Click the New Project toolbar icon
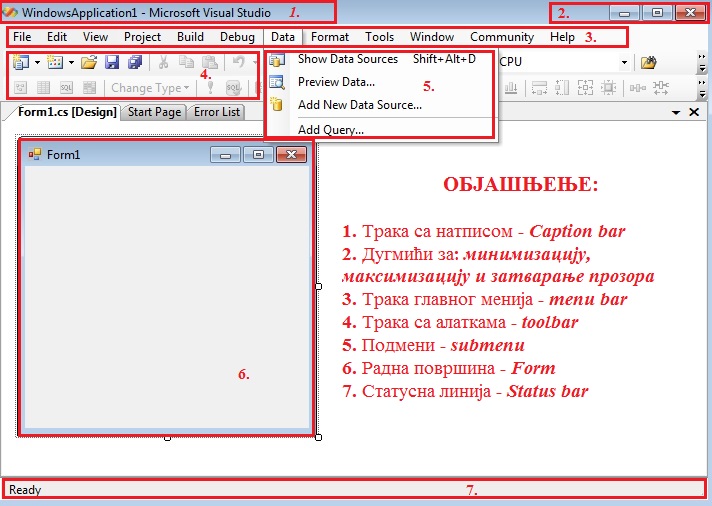Viewport: 712px width, 506px height. [20, 62]
